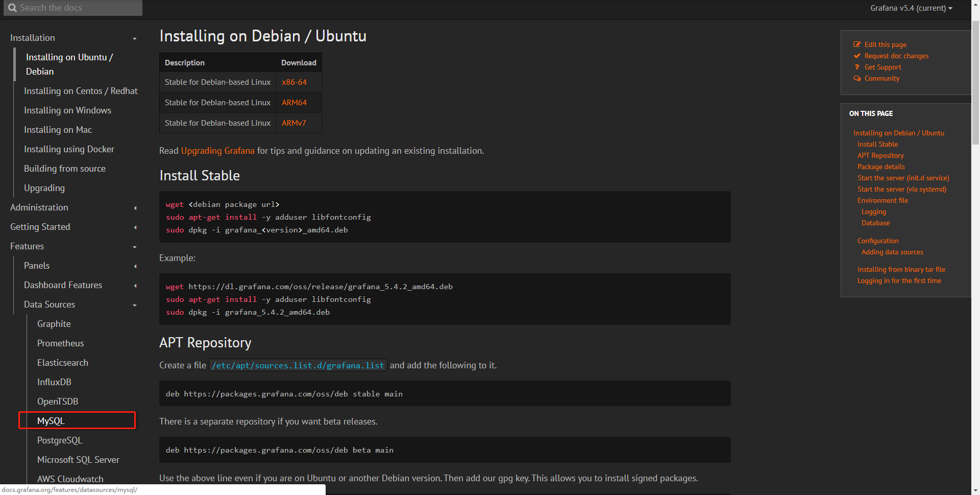The height and width of the screenshot is (495, 980).
Task: Click the Edit this page link
Action: 886,44
